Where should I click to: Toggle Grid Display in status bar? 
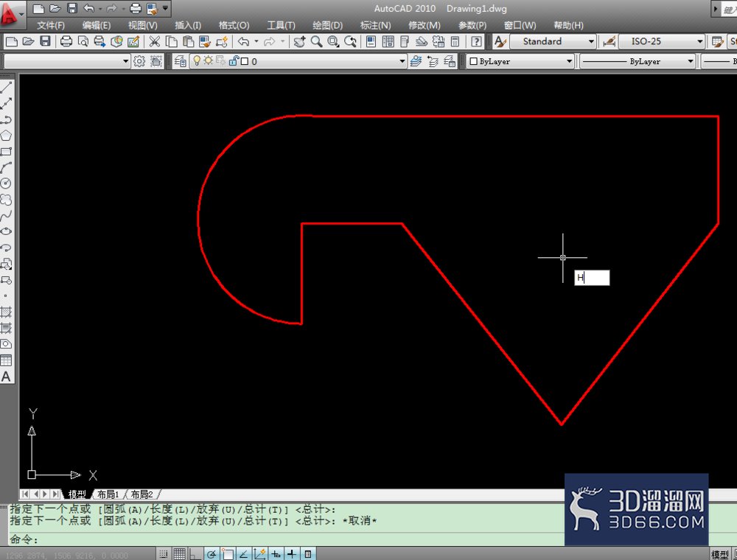(179, 554)
